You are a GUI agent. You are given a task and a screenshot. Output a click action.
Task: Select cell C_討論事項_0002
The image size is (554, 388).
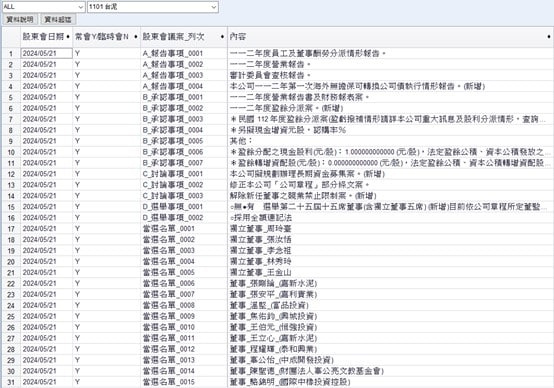point(184,185)
